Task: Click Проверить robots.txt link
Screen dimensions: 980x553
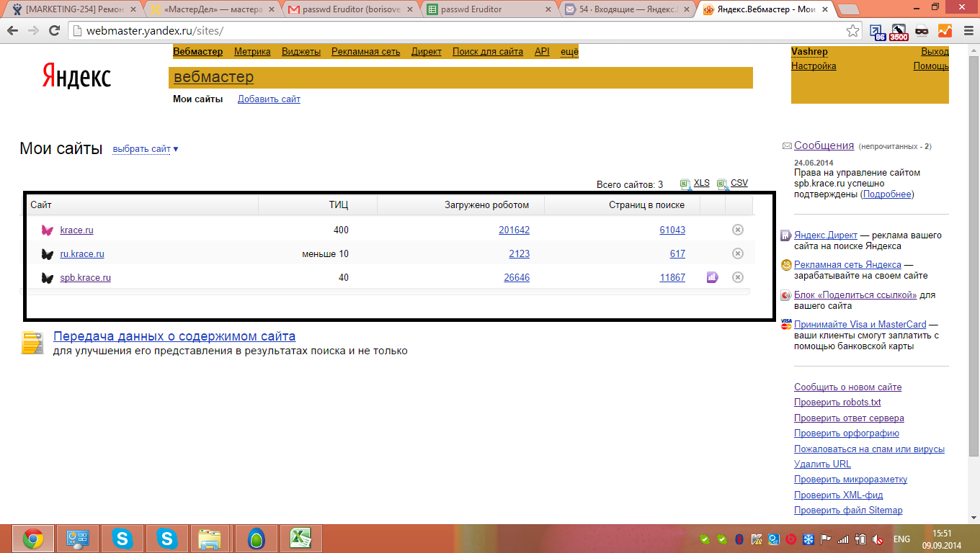Action: [x=837, y=403]
